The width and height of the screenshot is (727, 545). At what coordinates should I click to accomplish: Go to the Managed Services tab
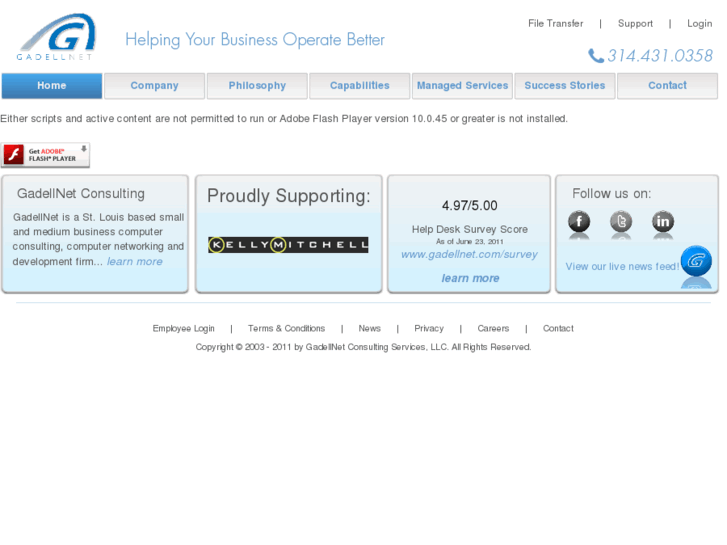pos(462,86)
